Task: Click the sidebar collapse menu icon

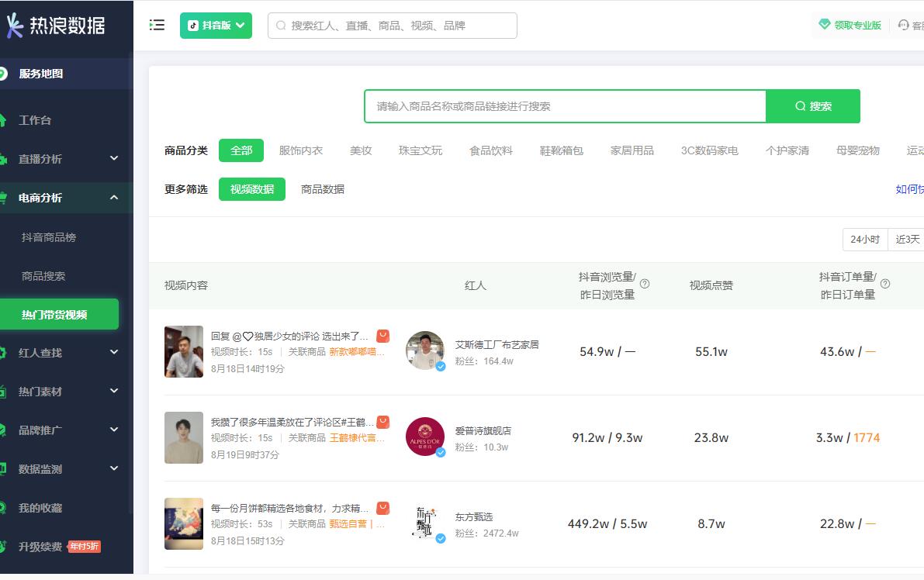Action: coord(157,25)
